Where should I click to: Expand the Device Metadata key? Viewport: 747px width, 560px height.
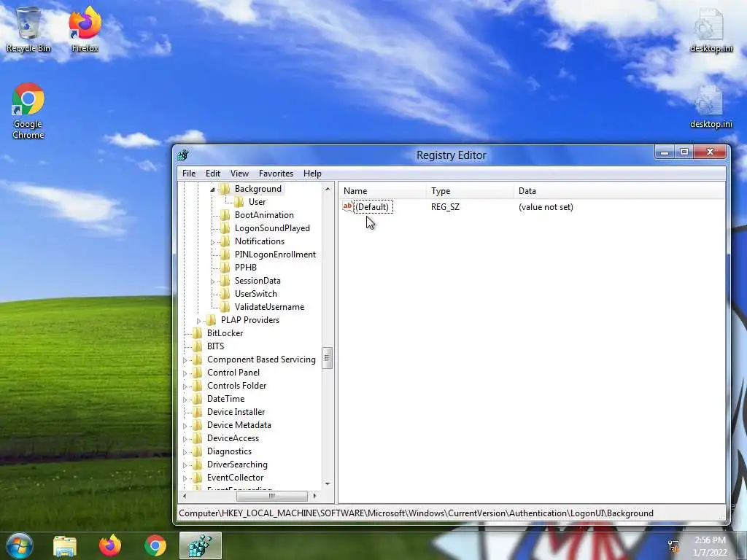(x=185, y=426)
